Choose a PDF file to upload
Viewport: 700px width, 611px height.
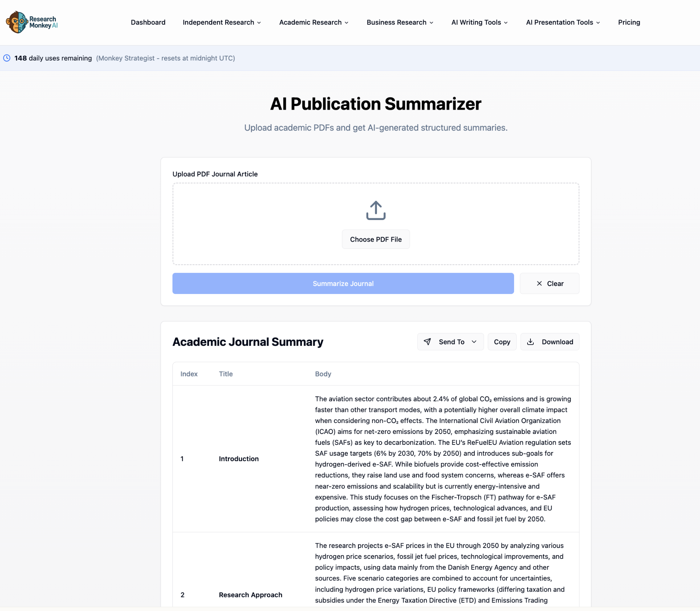click(x=376, y=239)
